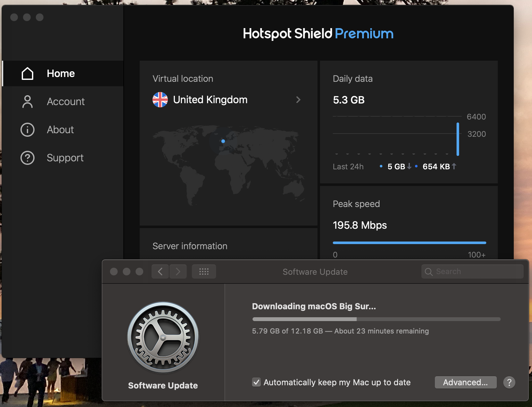Select United Kingdom virtual location
The width and height of the screenshot is (532, 407).
pos(227,100)
